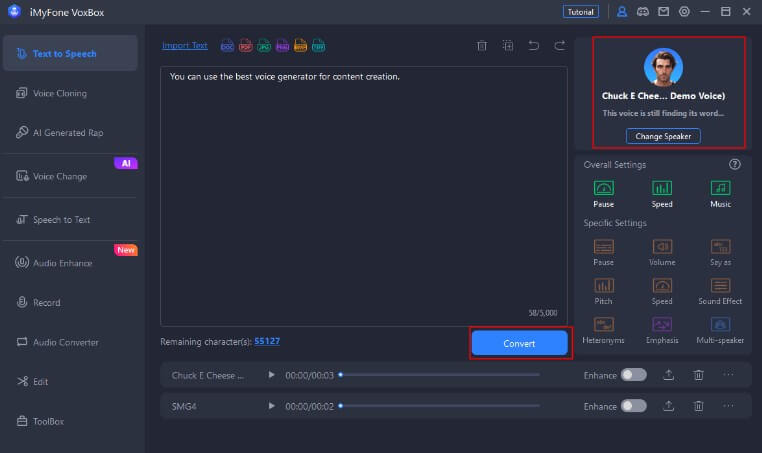Select the Specific Settings Pause option
This screenshot has height=453, width=762.
pos(604,252)
